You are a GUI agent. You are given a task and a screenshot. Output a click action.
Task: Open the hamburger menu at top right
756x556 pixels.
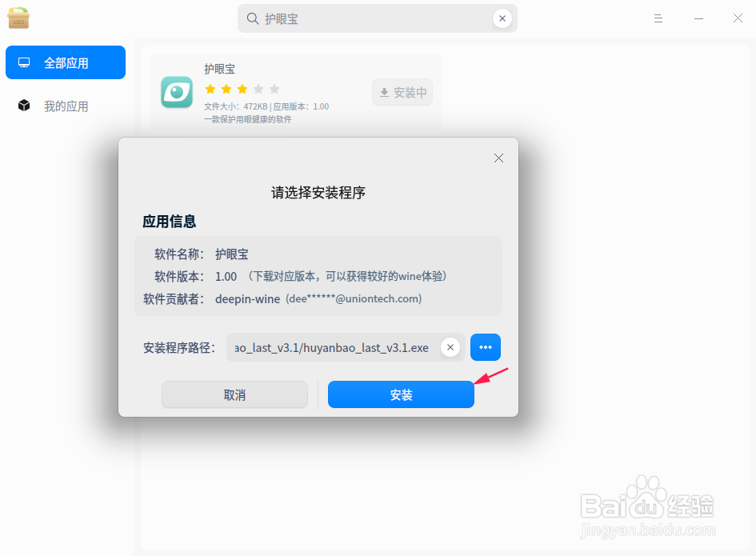(x=658, y=18)
